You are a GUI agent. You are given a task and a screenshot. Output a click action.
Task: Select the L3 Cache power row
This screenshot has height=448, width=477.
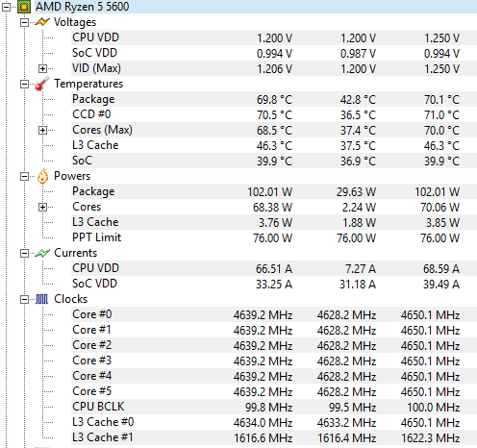(x=274, y=222)
